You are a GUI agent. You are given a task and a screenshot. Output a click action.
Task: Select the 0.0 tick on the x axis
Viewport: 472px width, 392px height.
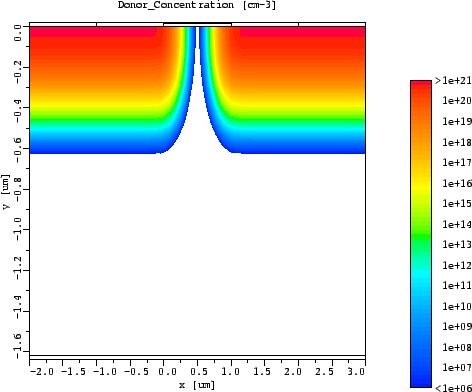[168, 371]
